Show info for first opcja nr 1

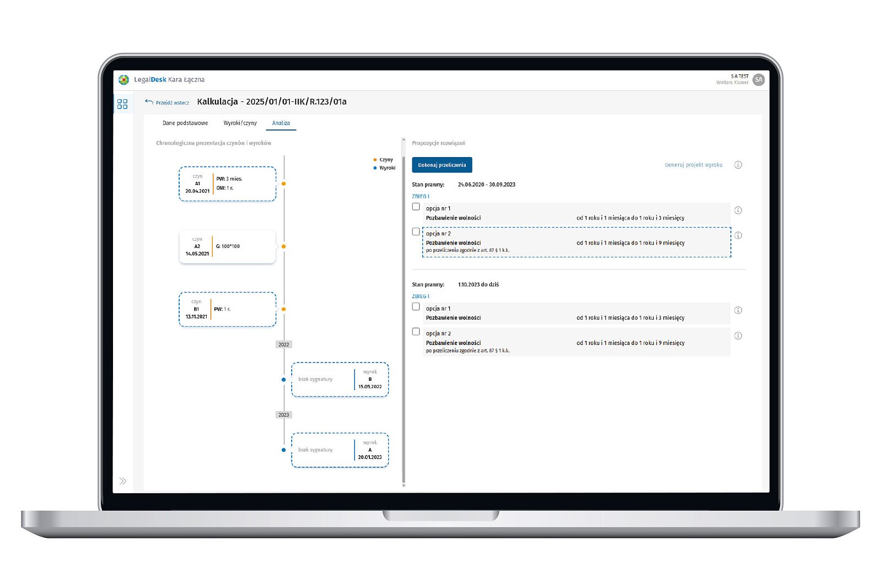click(x=738, y=210)
